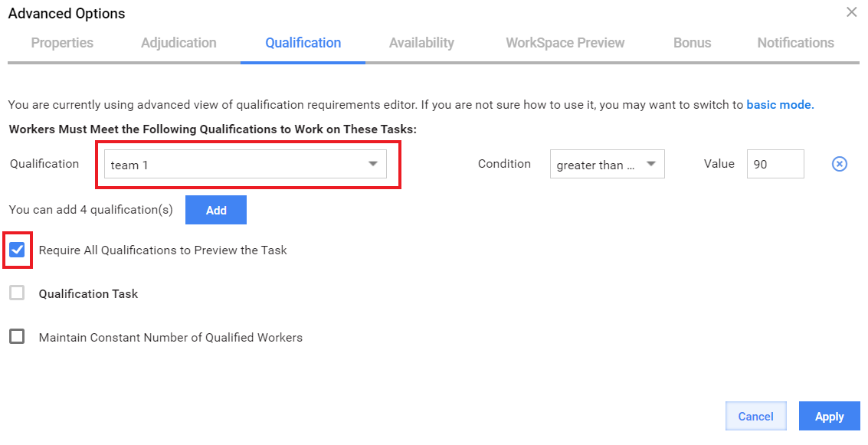Follow the basic mode link
This screenshot has width=868, height=445.
(x=780, y=105)
